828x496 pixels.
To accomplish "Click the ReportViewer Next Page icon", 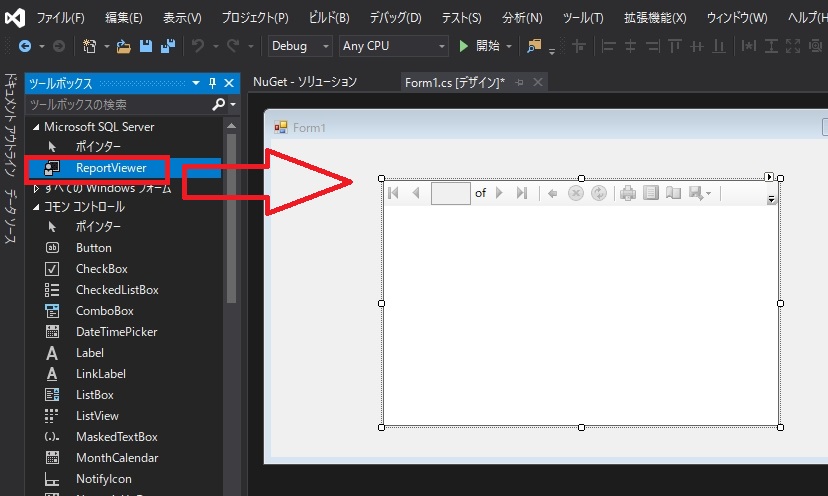I will coord(499,193).
